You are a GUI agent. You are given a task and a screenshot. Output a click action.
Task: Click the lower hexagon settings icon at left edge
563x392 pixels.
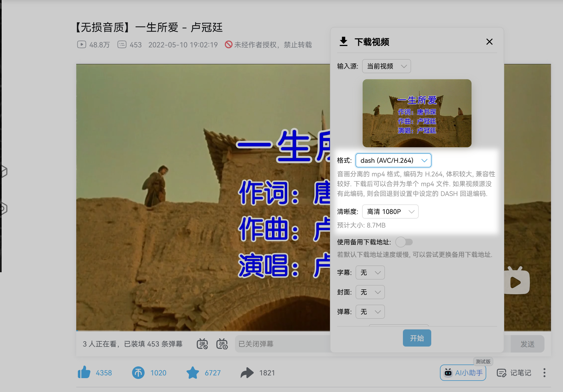(x=3, y=209)
